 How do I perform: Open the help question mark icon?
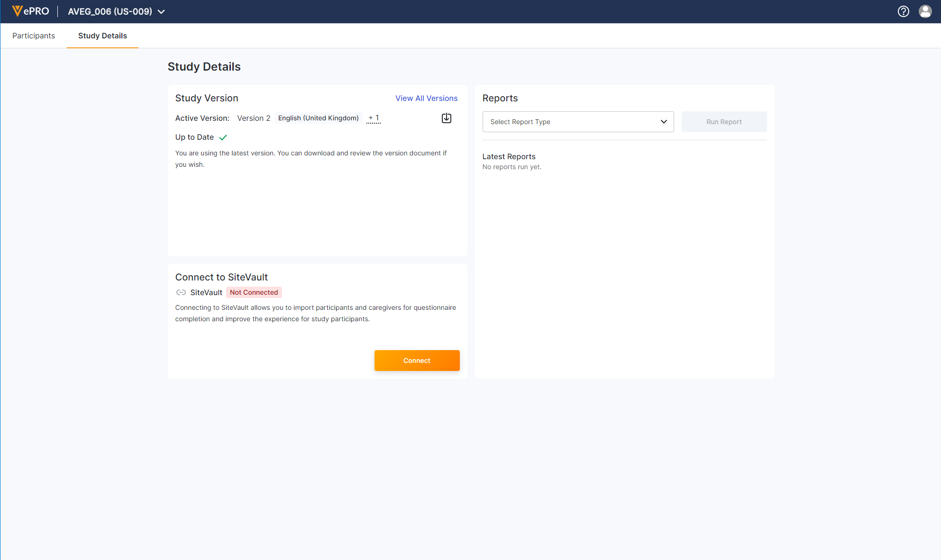[903, 11]
